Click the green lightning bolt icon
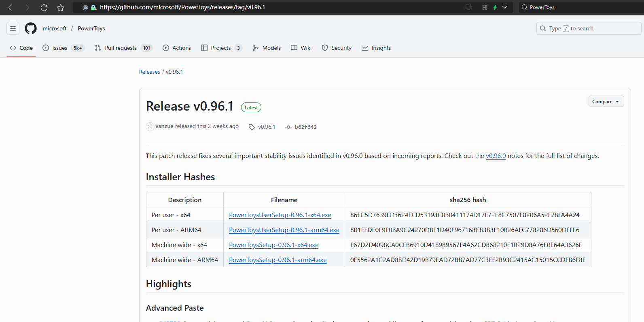The height and width of the screenshot is (322, 644). coord(495,7)
